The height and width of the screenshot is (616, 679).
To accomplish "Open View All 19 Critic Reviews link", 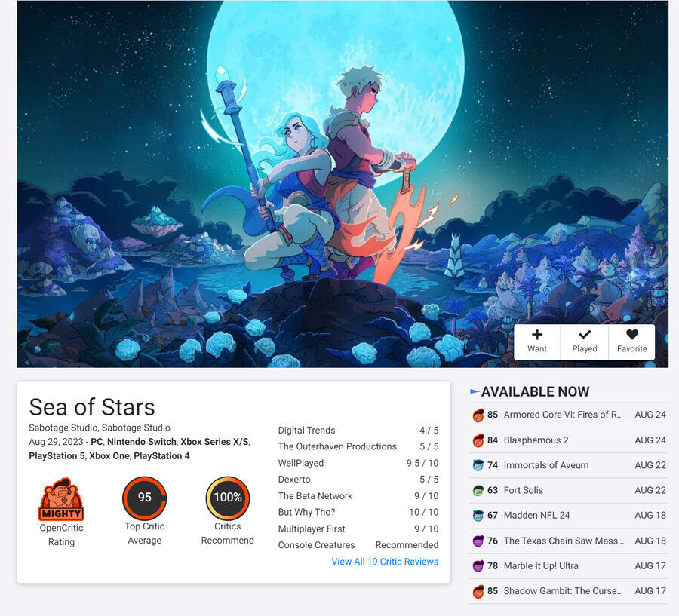I will tap(385, 562).
